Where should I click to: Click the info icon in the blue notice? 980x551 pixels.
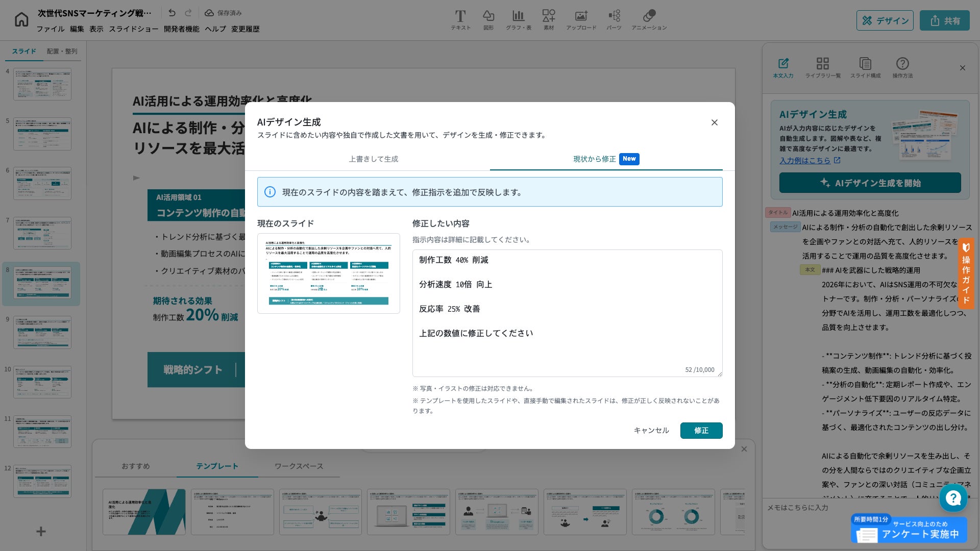point(270,192)
